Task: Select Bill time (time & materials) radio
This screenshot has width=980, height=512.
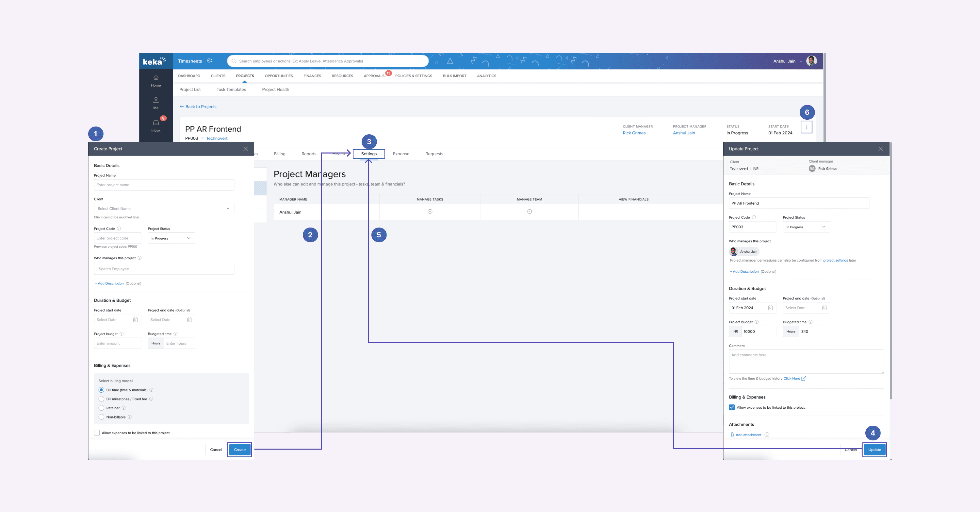Action: 101,390
